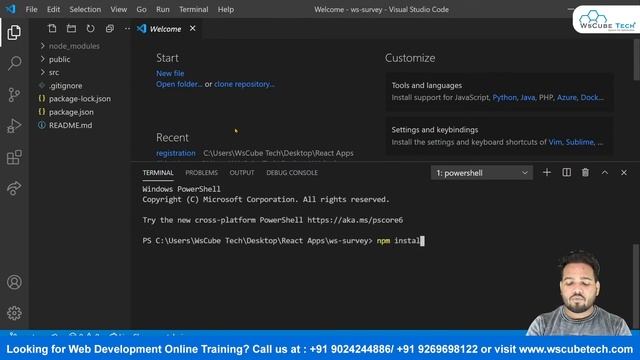Click the Java language support link
This screenshot has height=360, width=640.
pos(528,98)
